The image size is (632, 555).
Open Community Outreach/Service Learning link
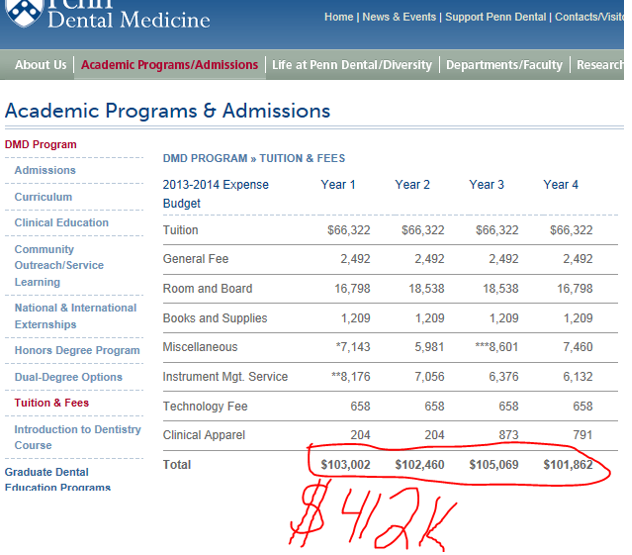[x=59, y=265]
